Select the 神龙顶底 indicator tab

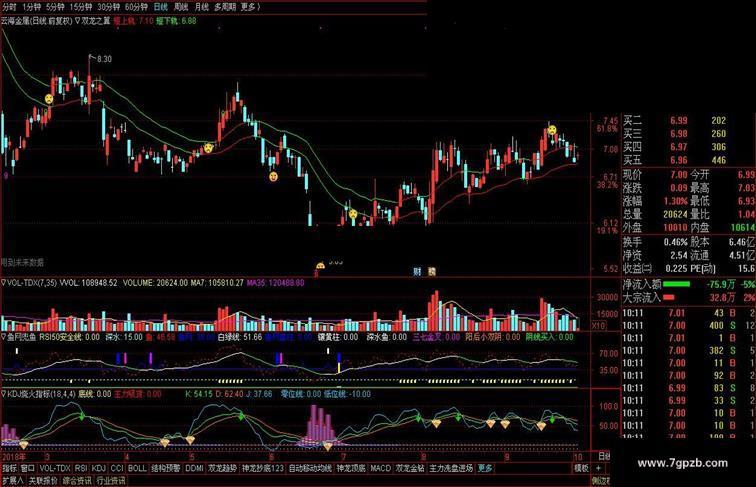pyautogui.click(x=351, y=468)
